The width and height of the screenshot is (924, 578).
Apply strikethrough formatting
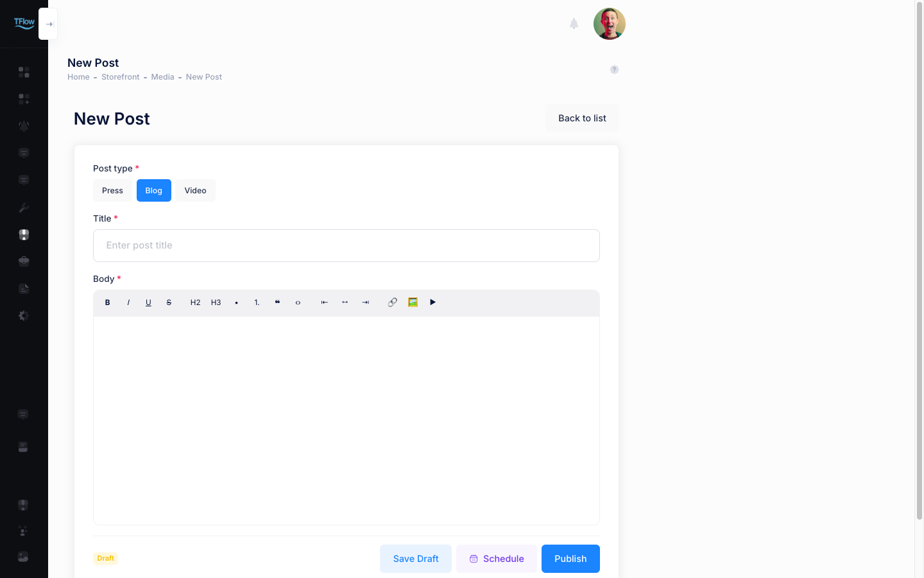[x=169, y=302]
